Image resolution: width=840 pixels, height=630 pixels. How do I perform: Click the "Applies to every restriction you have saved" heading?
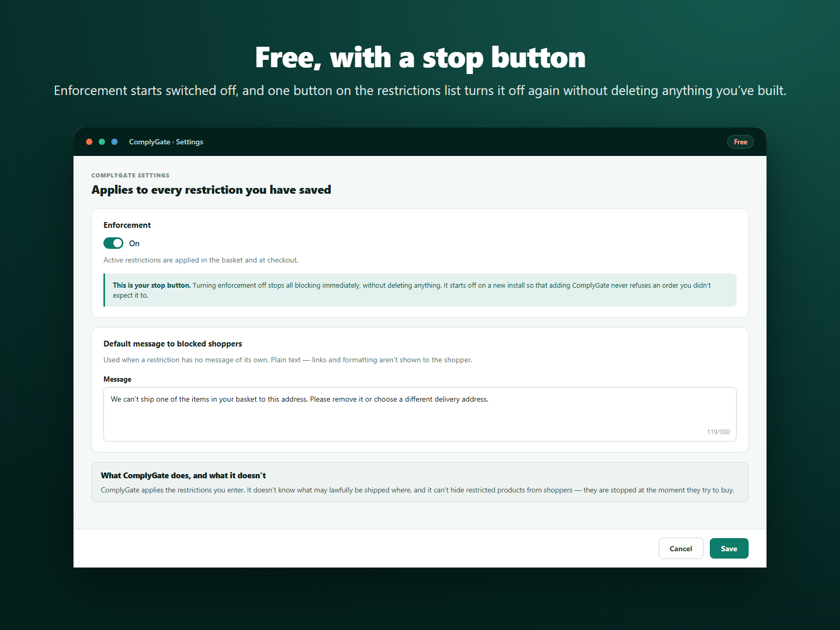click(211, 190)
